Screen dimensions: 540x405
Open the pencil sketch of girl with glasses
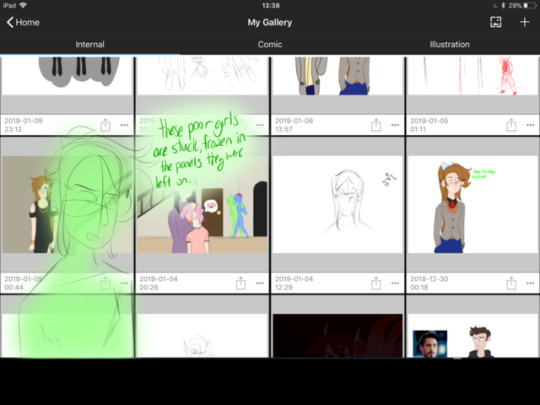[x=337, y=205]
